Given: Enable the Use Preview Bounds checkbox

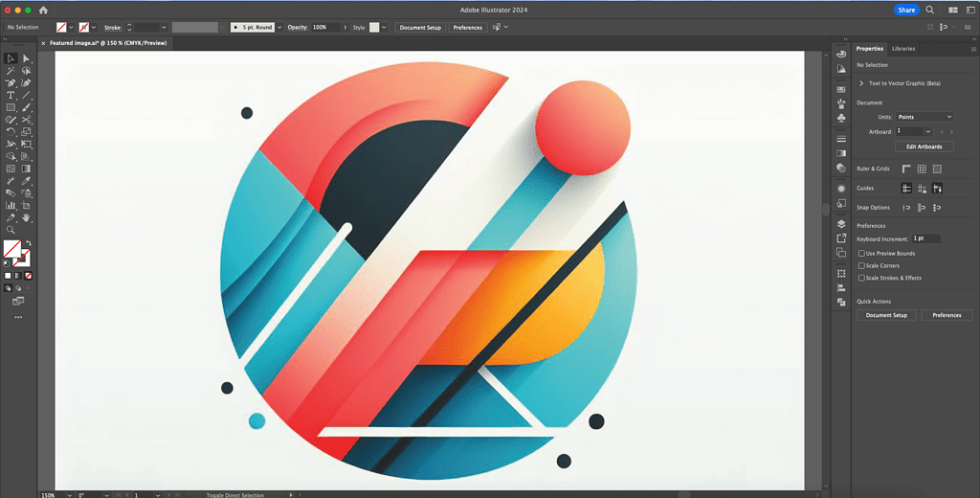Looking at the screenshot, I should pyautogui.click(x=861, y=254).
